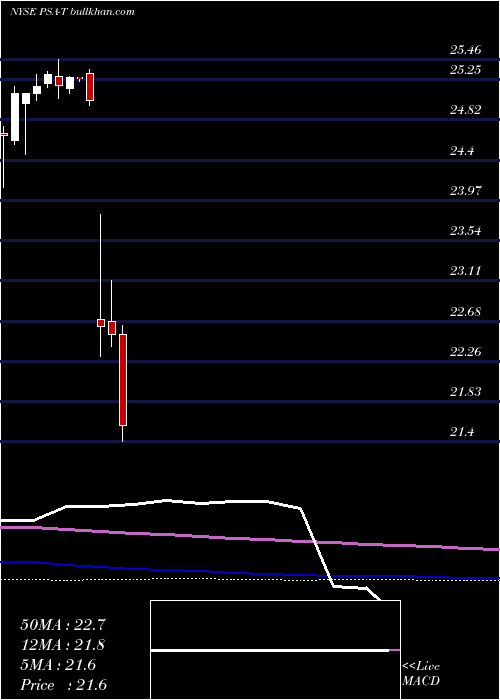Click the 23.11 price level label
500x700 pixels.
point(466,271)
